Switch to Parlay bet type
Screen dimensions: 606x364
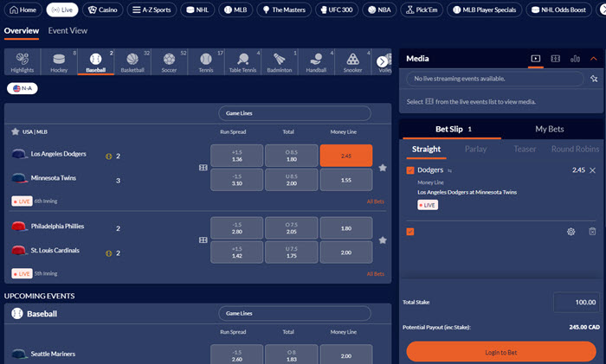pos(476,149)
